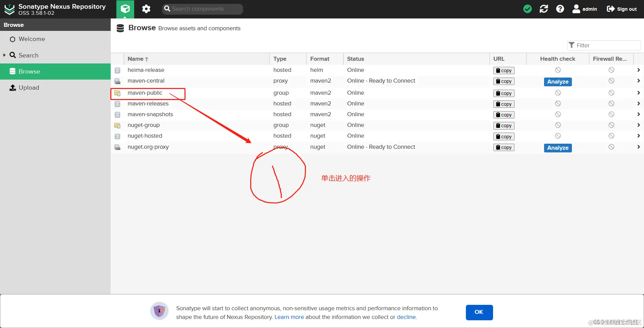Viewport: 644px width, 328px height.
Task: Click nuget-hosted firewall report disabled icon
Action: coord(611,136)
